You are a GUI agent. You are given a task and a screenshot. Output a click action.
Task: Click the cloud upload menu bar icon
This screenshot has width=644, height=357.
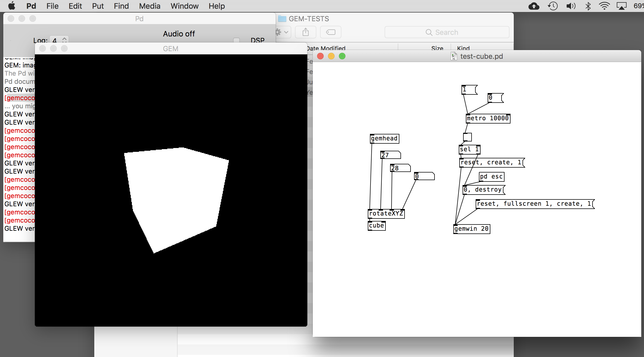click(x=534, y=6)
